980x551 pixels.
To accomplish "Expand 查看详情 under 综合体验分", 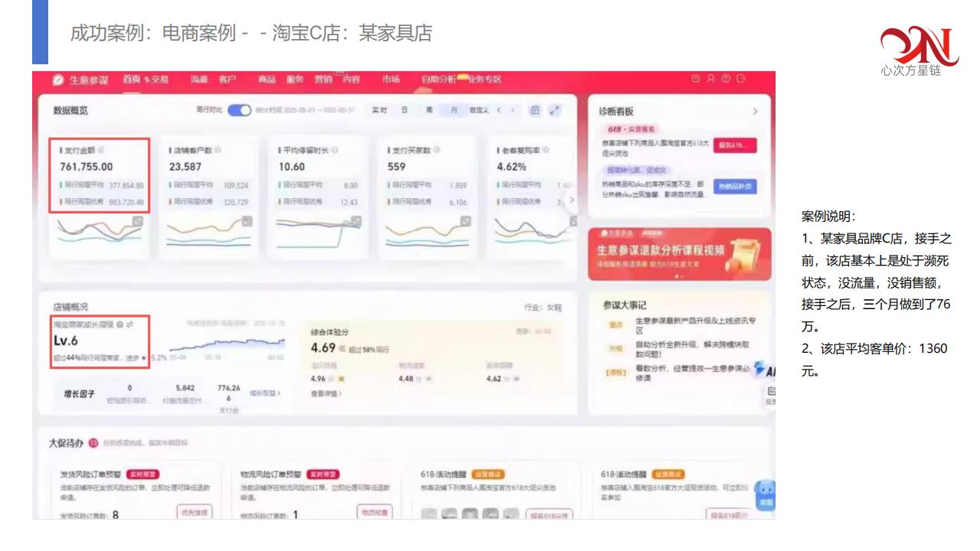I will 326,393.
